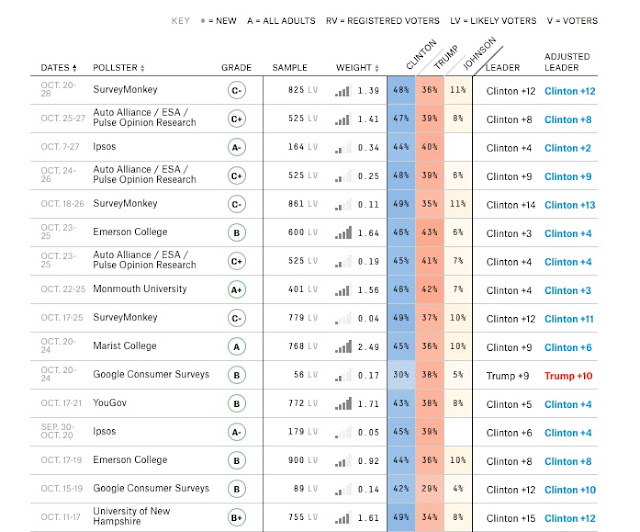Sort by the POLLSTER column arrow
This screenshot has width=640, height=532.
point(142,68)
